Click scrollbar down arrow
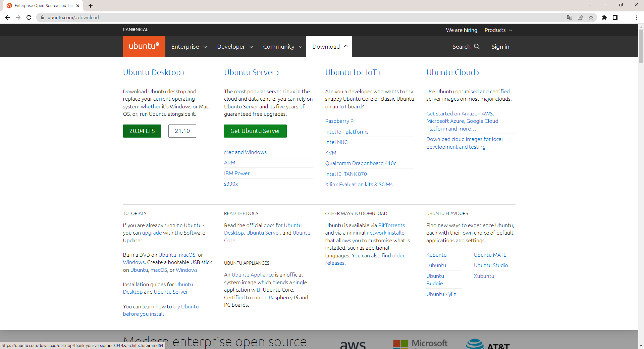Viewport: 644px width, 349px height. click(x=641, y=346)
